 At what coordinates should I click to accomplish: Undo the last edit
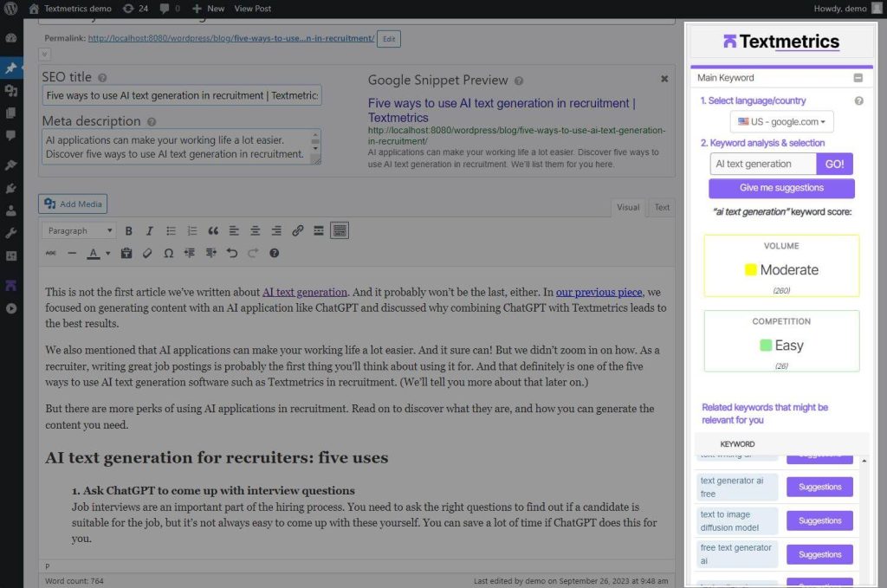pyautogui.click(x=232, y=254)
